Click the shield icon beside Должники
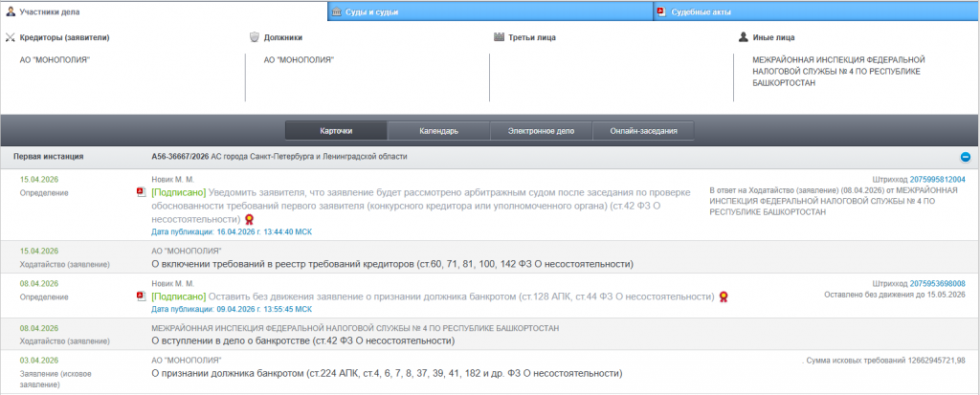The width and height of the screenshot is (980, 395). pyautogui.click(x=254, y=37)
